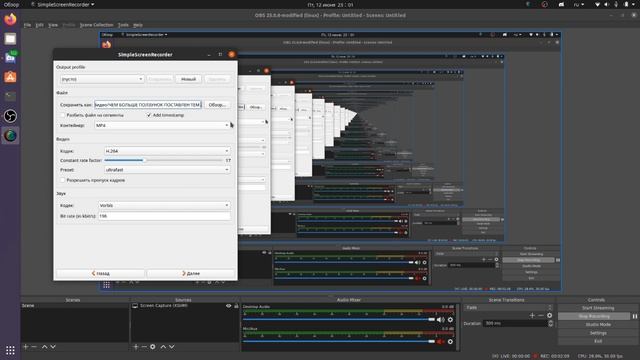Switch to OBS Studio via dock icon

tap(10, 116)
